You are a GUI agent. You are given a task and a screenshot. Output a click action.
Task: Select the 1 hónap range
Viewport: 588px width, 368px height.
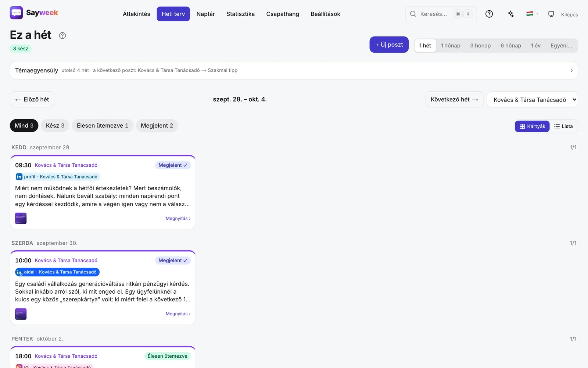click(x=451, y=46)
